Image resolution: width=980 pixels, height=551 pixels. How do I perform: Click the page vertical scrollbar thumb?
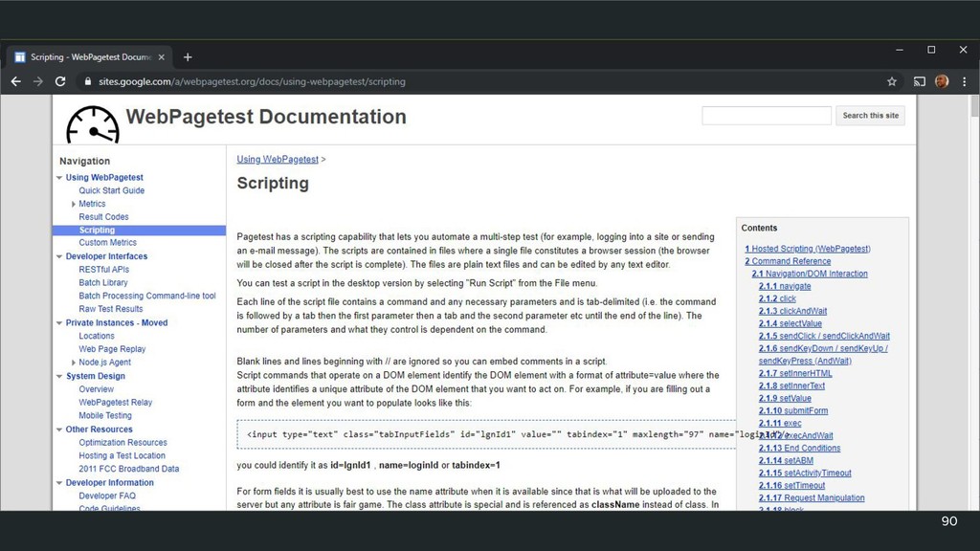(974, 105)
